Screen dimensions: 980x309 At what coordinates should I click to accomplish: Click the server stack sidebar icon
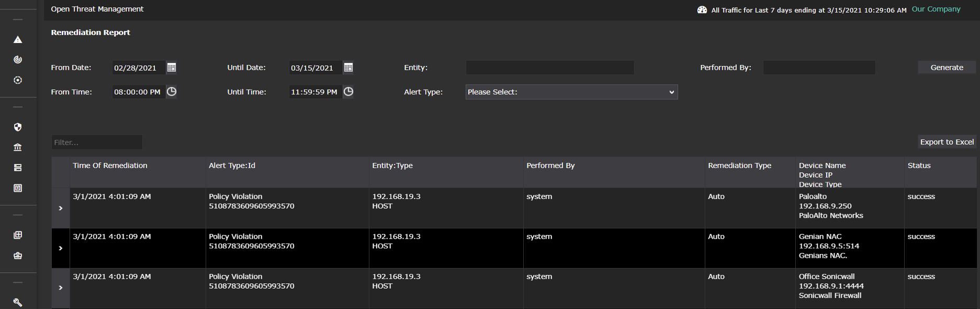click(18, 168)
